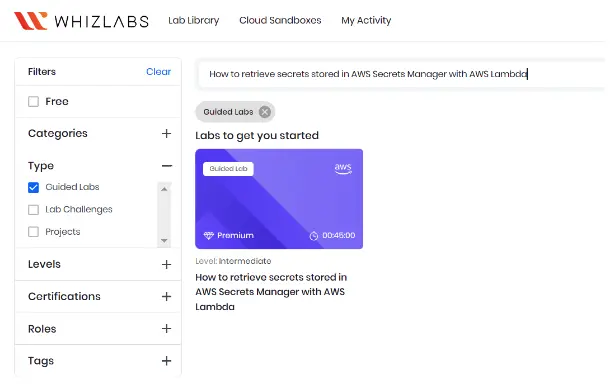Click scroll up arrow in Type list
This screenshot has height=390, width=614.
(164, 189)
